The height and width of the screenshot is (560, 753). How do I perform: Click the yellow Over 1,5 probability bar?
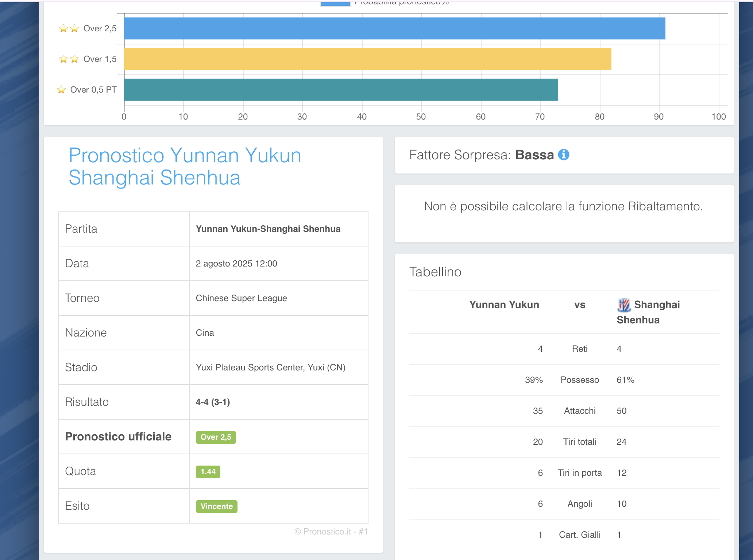coord(368,59)
